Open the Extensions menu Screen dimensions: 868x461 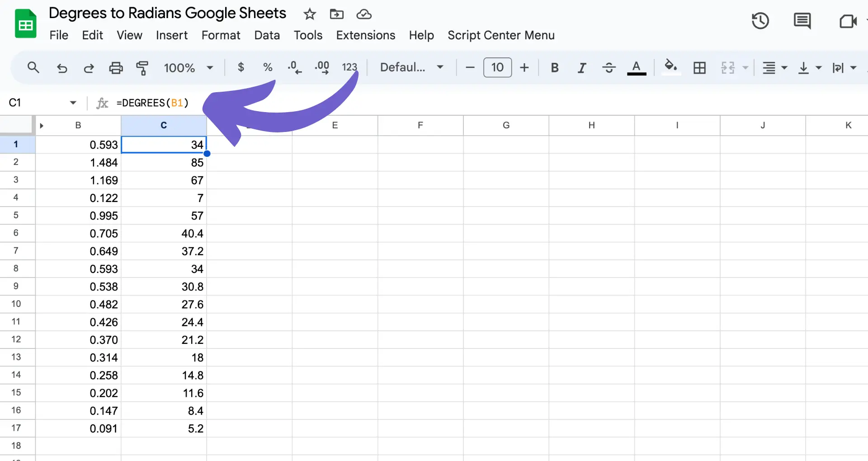(365, 35)
